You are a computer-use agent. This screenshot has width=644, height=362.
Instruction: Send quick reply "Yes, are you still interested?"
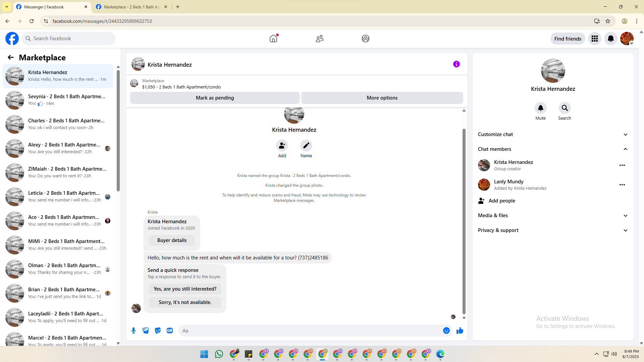pos(185,289)
